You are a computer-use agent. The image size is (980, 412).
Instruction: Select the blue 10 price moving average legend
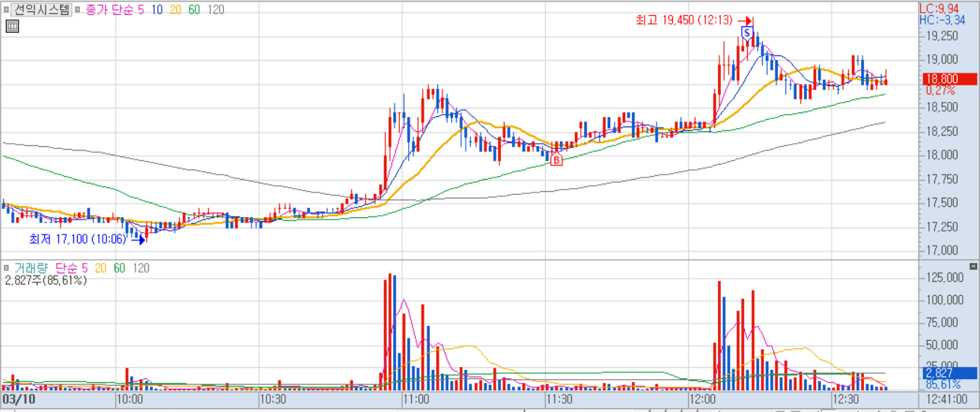pos(156,10)
